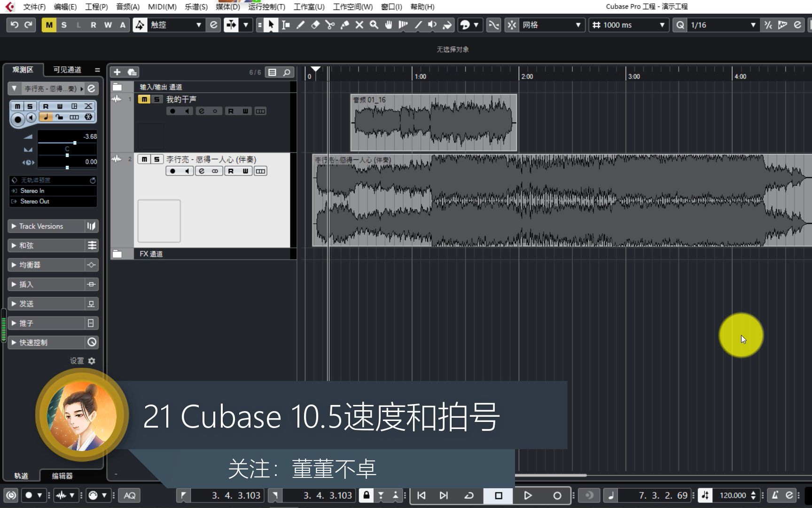Click the transport Record button
The height and width of the screenshot is (508, 812).
557,495
